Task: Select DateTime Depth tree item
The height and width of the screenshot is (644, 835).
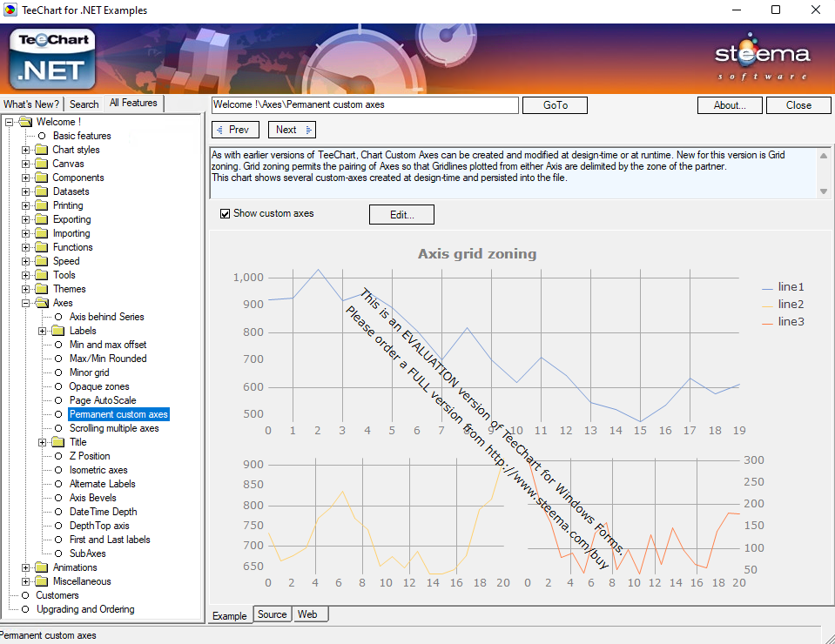Action: tap(104, 512)
